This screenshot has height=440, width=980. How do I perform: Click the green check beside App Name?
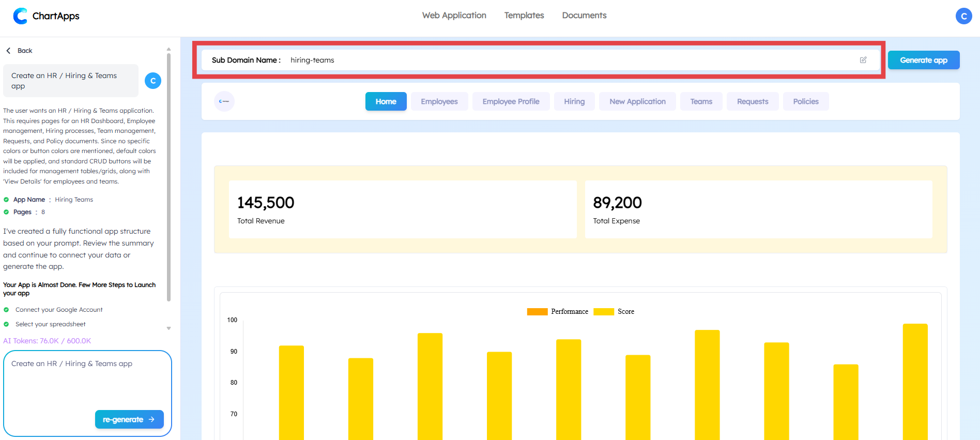click(6, 200)
